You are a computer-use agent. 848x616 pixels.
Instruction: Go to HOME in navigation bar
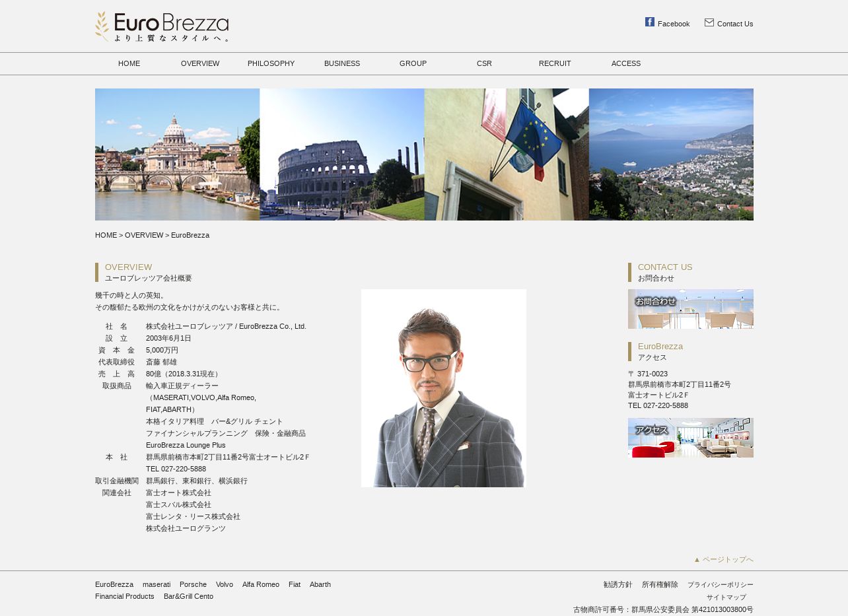coord(129,63)
